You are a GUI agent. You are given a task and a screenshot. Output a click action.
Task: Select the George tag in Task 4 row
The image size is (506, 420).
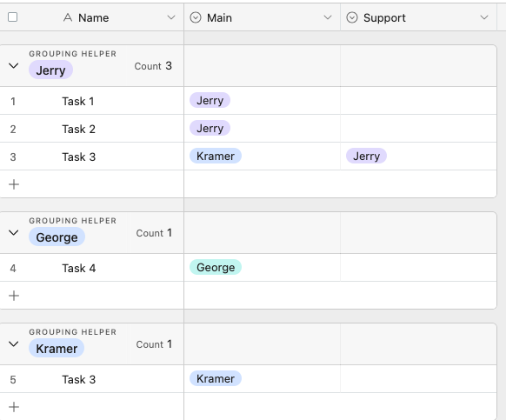tap(216, 267)
